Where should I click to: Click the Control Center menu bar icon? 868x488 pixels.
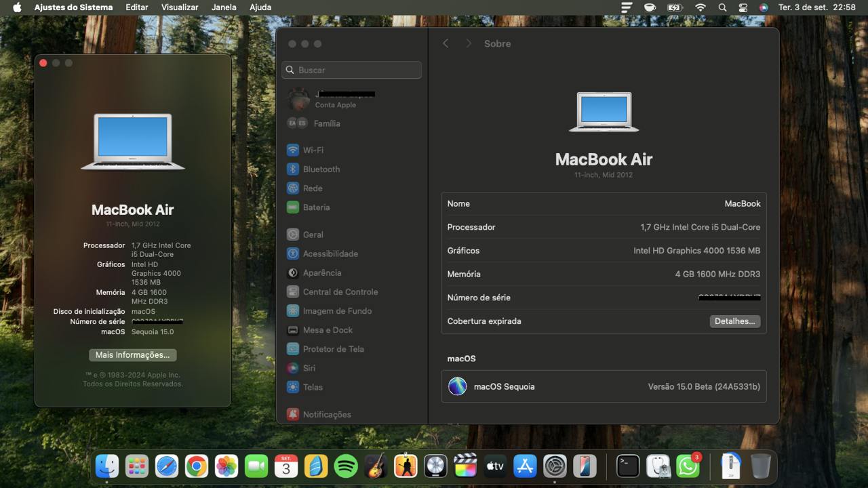pyautogui.click(x=743, y=7)
